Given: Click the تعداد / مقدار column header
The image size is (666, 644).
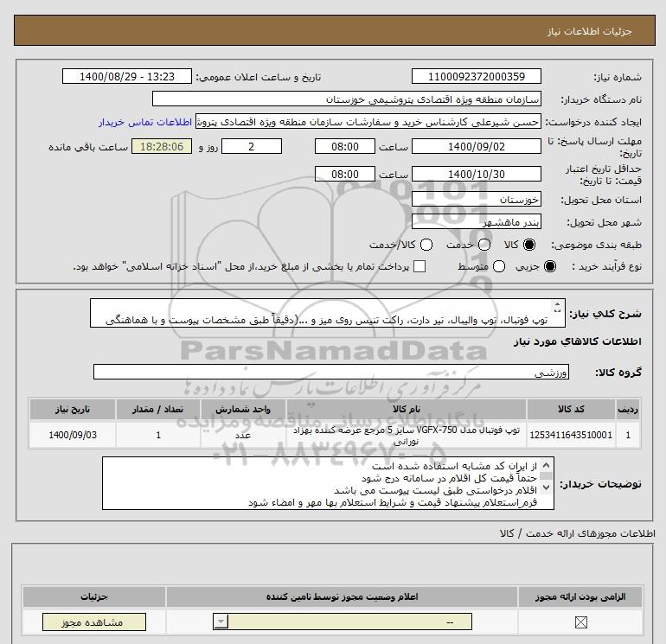Looking at the screenshot, I should click(x=158, y=409).
